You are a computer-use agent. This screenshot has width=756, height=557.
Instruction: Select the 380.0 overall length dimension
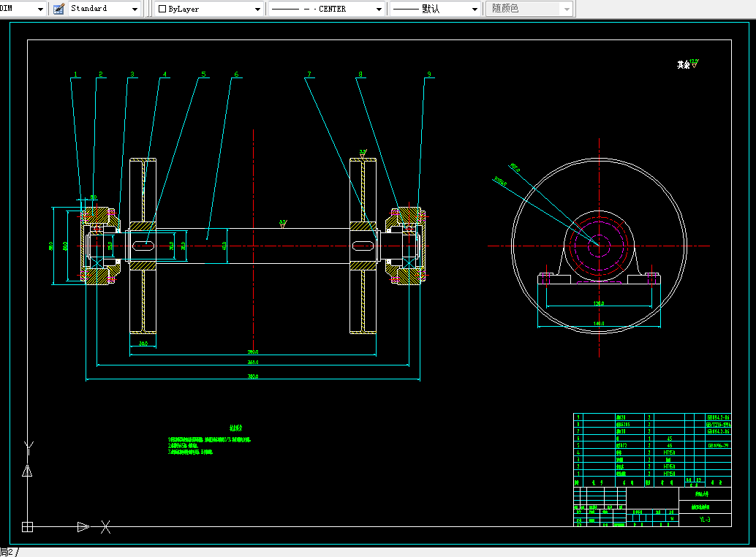click(x=253, y=376)
